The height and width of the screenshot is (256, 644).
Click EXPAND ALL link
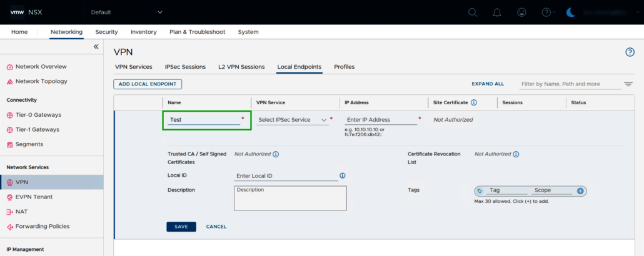pos(488,84)
